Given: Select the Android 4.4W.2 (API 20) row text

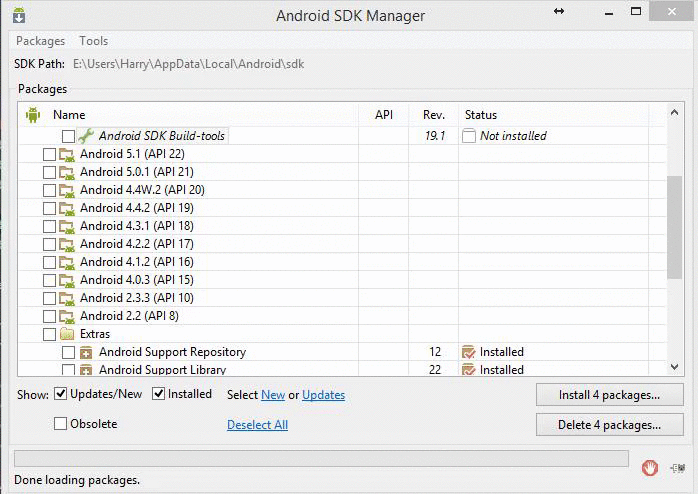Looking at the screenshot, I should tap(142, 190).
